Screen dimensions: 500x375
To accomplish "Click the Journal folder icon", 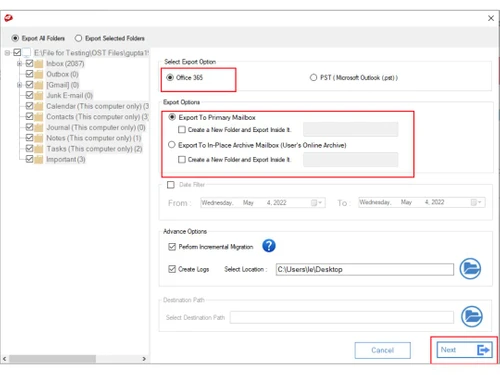I will coord(39,128).
